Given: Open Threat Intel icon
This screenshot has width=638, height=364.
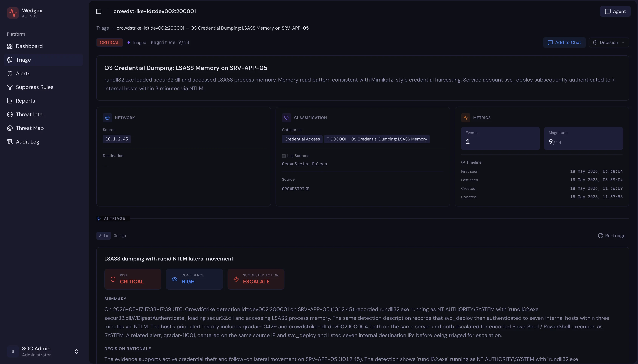Looking at the screenshot, I should [10, 115].
